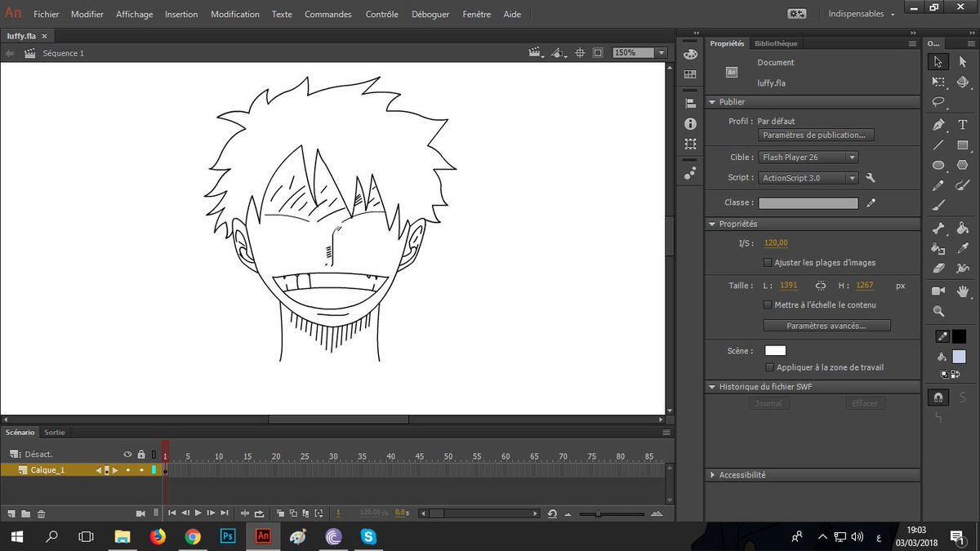Screen dimensions: 980x551
Task: Select the Lasso tool
Action: pyautogui.click(x=938, y=102)
